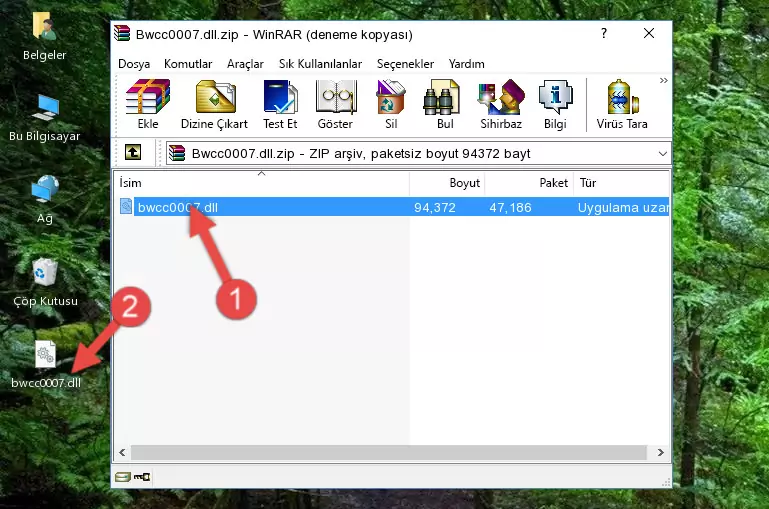Viewport: 769px width, 509px height.
Task: Open the Dosya menu
Action: coord(134,64)
